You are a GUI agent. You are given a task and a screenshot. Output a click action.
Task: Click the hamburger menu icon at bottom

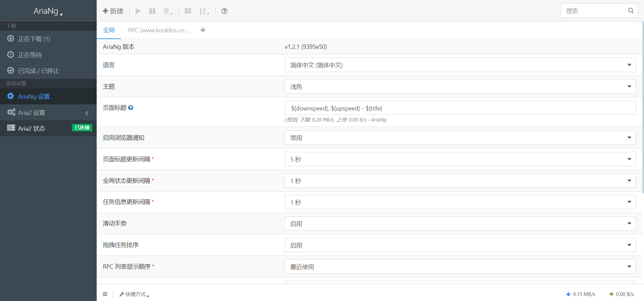click(x=105, y=294)
